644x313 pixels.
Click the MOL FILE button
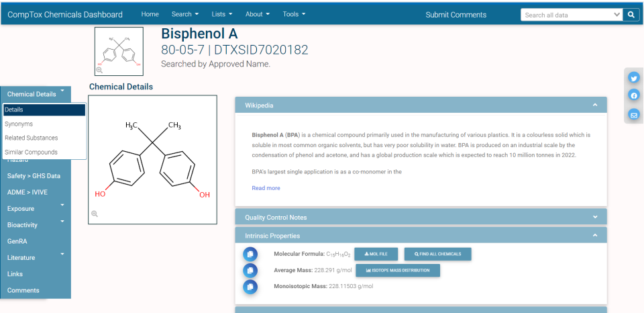click(376, 254)
